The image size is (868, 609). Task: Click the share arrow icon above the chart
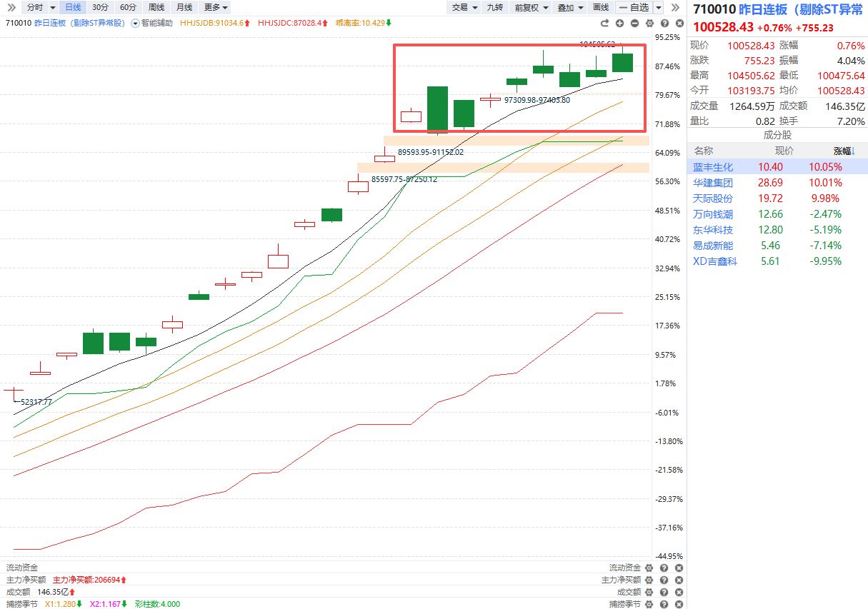tap(604, 24)
